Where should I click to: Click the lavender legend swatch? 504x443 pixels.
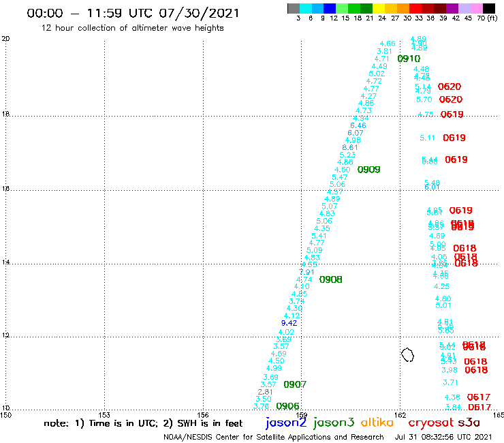pyautogui.click(x=464, y=8)
